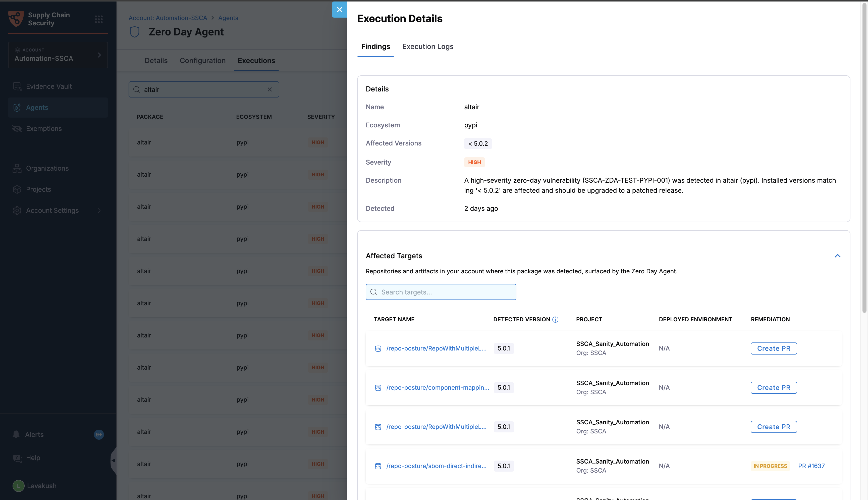Click the magnifier icon in Search targets
This screenshot has width=868, height=500.
374,292
